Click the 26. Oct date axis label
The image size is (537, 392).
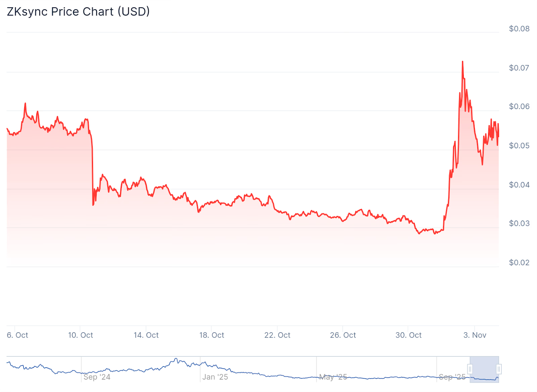343,335
